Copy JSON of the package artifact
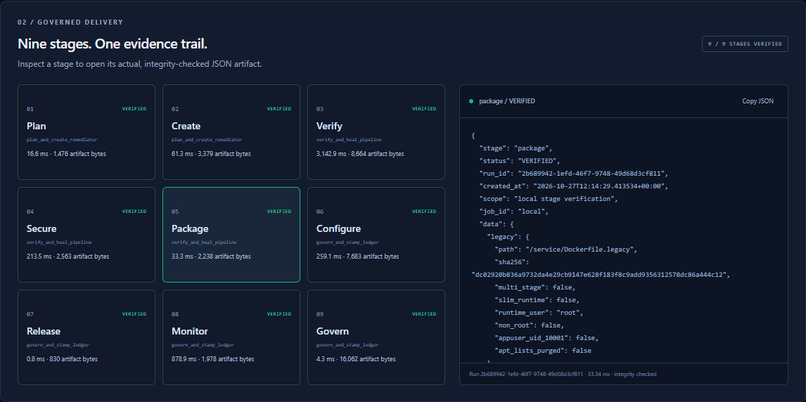 coord(758,101)
